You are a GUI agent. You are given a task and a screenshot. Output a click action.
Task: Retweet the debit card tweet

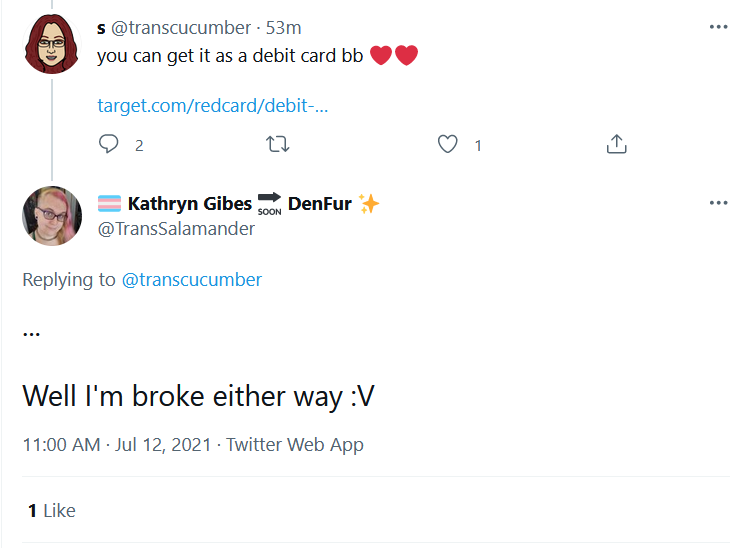278,144
